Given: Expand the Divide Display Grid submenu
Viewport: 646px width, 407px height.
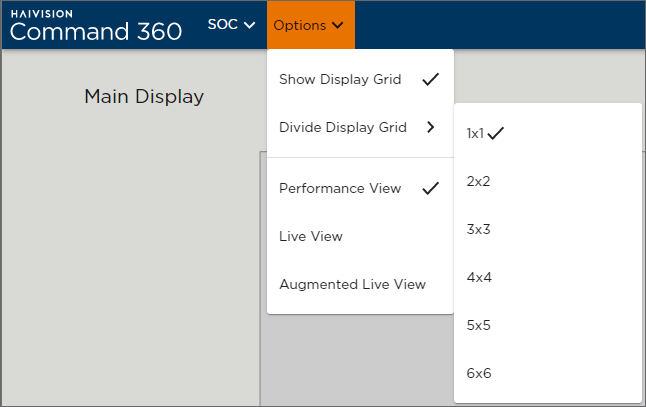Looking at the screenshot, I should click(x=343, y=127).
